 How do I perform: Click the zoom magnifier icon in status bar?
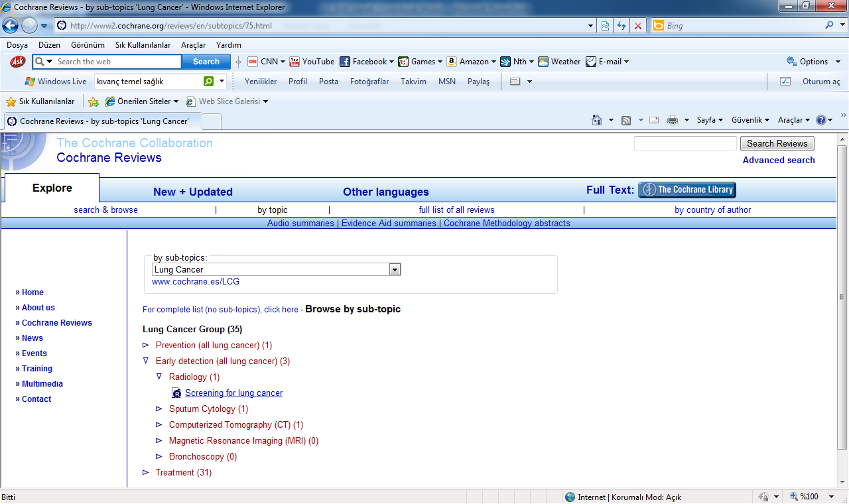tap(794, 497)
